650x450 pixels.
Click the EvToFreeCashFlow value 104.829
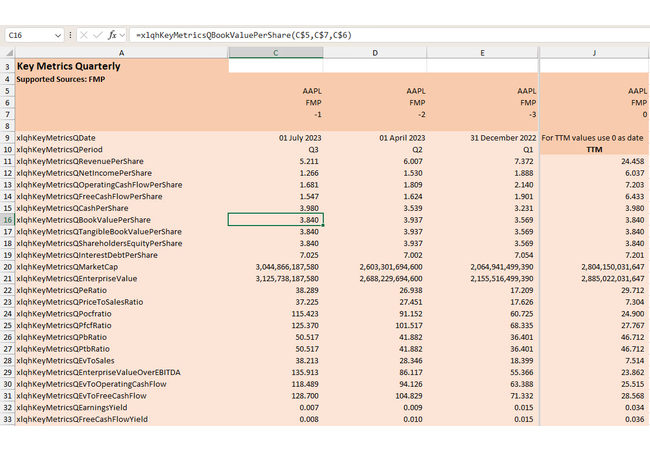(x=375, y=396)
